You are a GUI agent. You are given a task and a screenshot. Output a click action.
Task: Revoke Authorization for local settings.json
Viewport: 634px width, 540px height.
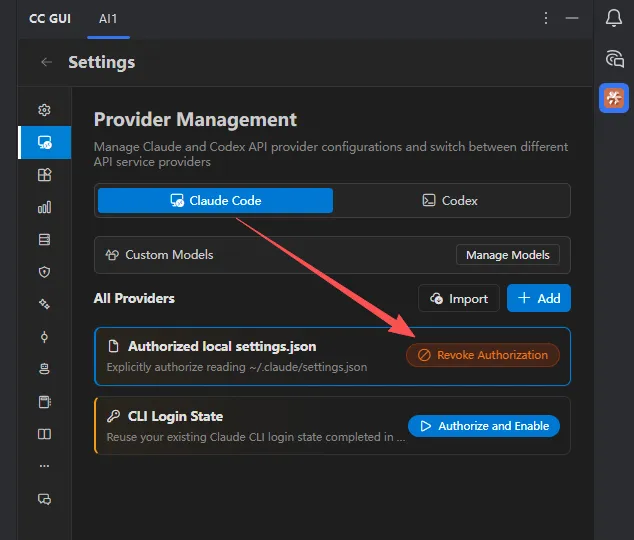483,355
